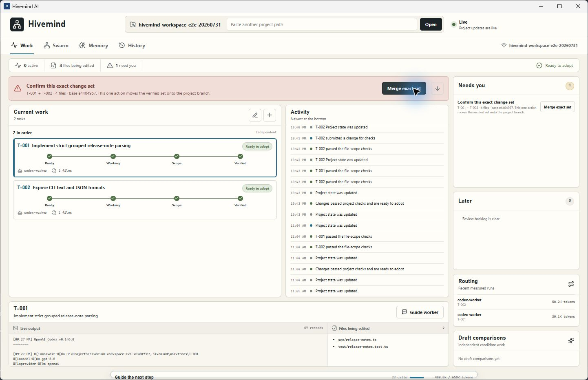Click 'Review backlog is clear.' text
This screenshot has height=380, width=588.
tap(481, 219)
